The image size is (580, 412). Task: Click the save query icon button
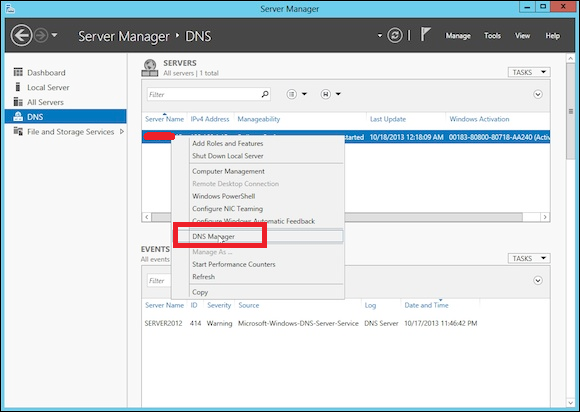click(x=326, y=94)
